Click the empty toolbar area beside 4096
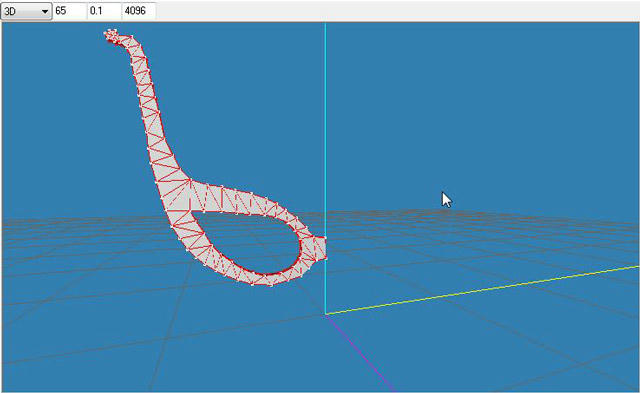This screenshot has height=393, width=640. (x=396, y=11)
